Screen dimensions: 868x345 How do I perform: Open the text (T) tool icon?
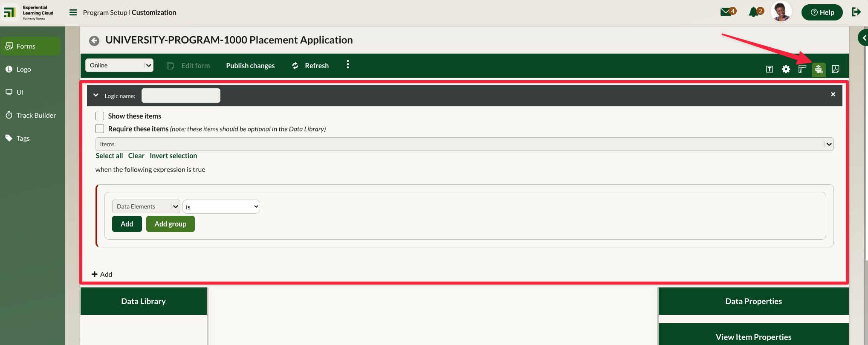pos(770,69)
